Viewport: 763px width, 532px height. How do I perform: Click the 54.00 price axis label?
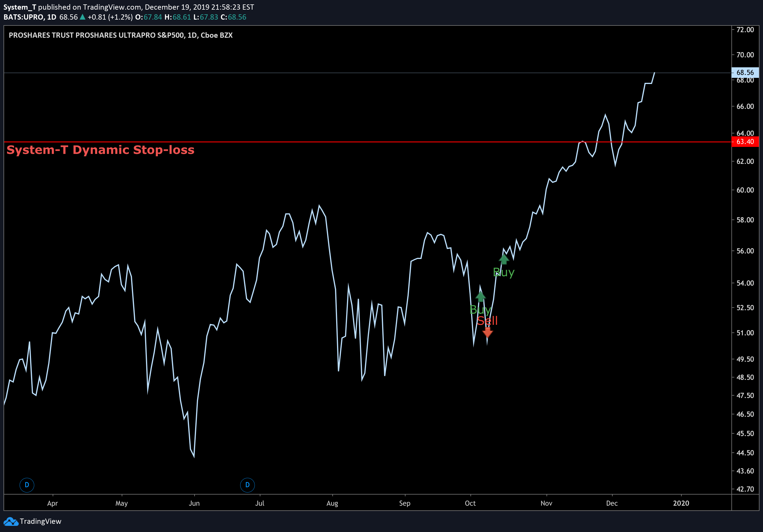tap(745, 283)
